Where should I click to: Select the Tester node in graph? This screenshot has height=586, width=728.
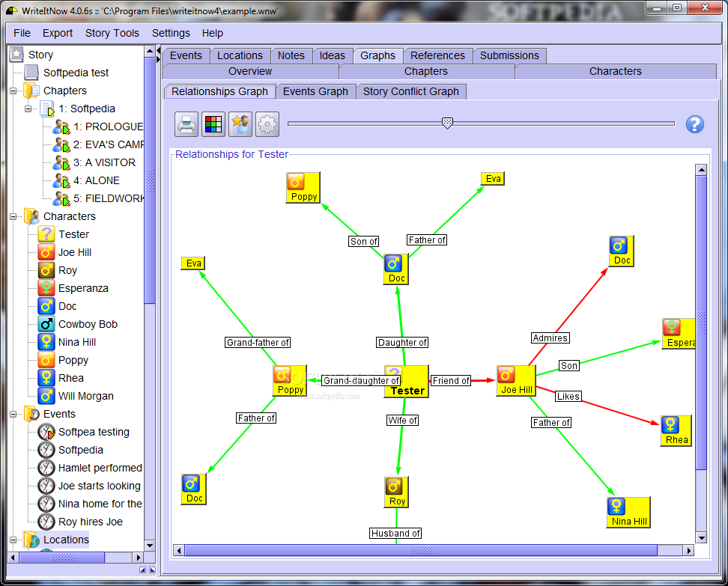point(406,382)
